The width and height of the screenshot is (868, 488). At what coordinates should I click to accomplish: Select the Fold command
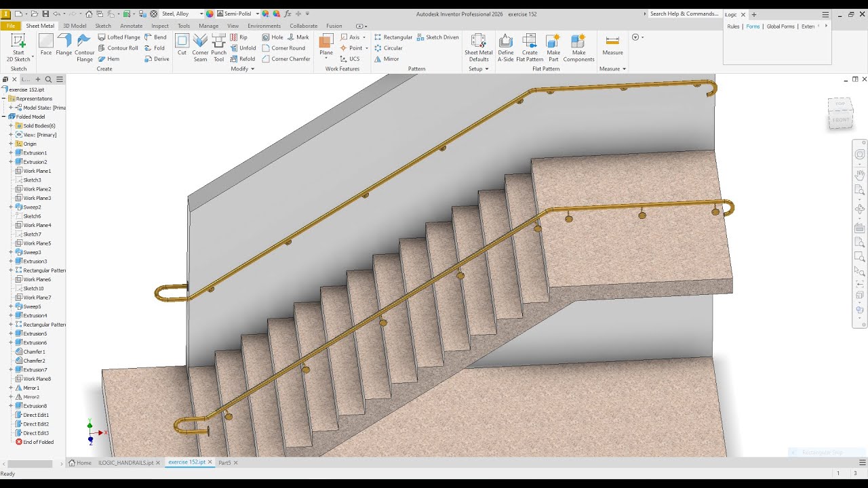tap(155, 48)
